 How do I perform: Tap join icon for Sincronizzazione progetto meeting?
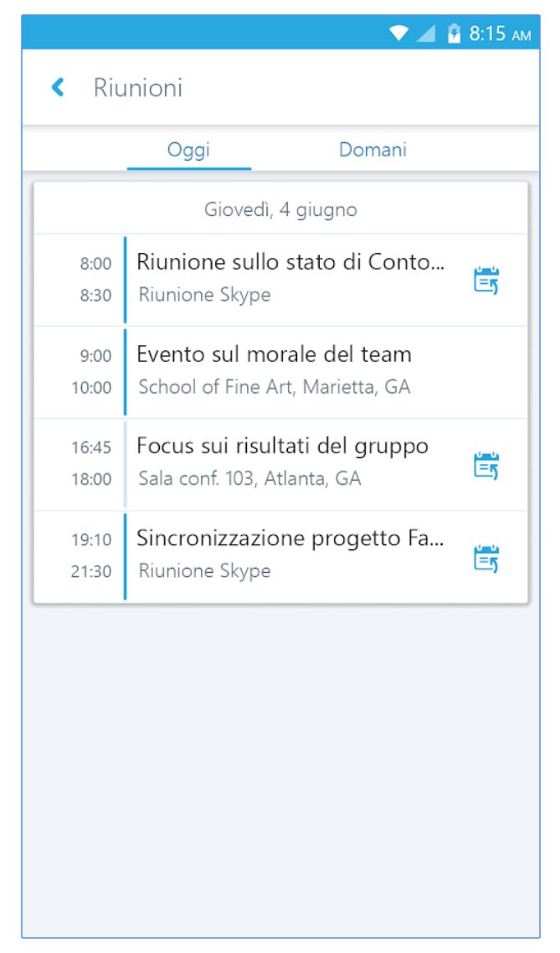coord(486,558)
